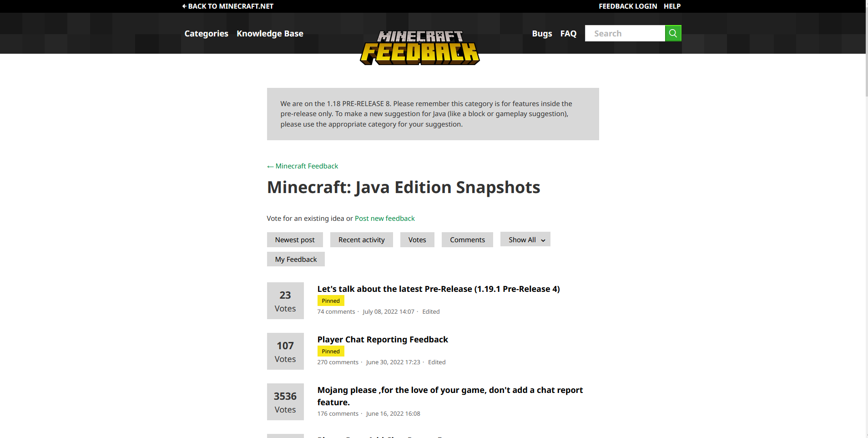Click the '270 comments' text
The height and width of the screenshot is (438, 868).
[x=338, y=362]
